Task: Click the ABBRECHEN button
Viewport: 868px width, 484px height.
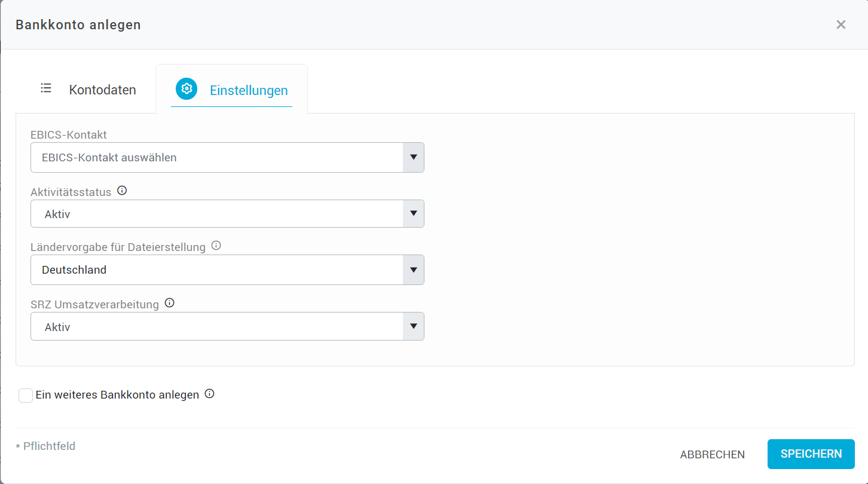Action: (x=713, y=455)
